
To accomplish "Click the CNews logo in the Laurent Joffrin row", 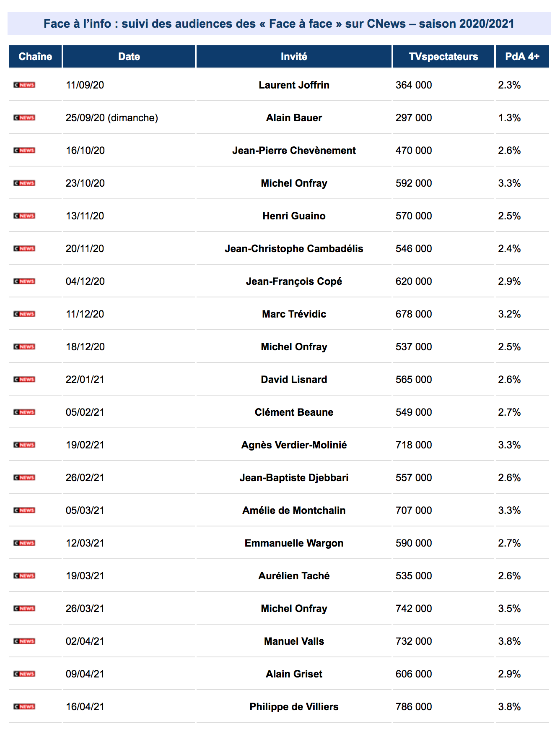I will 24,85.
